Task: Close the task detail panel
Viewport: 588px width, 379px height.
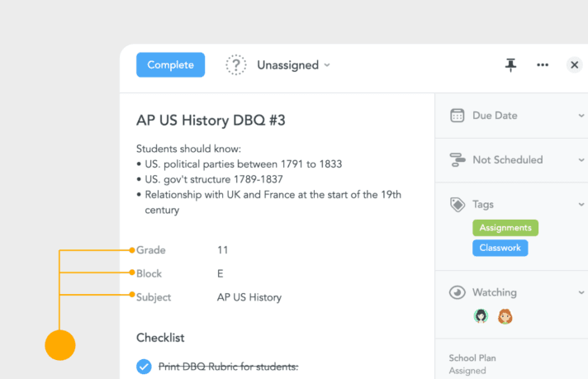Action: tap(575, 65)
